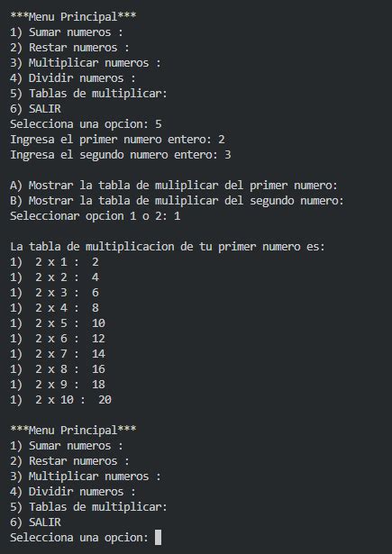The image size is (392, 554).
Task: Click '3) Multiplicar numeros :' in first menu
Action: (x=86, y=63)
